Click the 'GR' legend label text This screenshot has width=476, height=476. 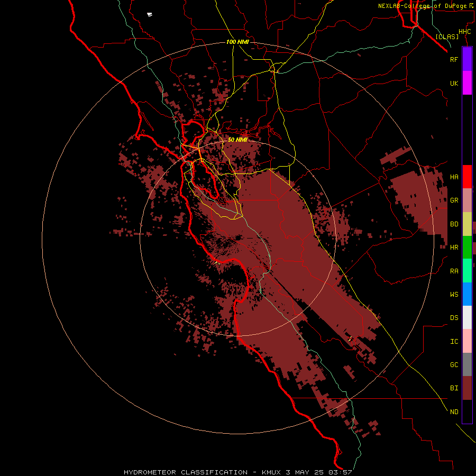point(454,200)
